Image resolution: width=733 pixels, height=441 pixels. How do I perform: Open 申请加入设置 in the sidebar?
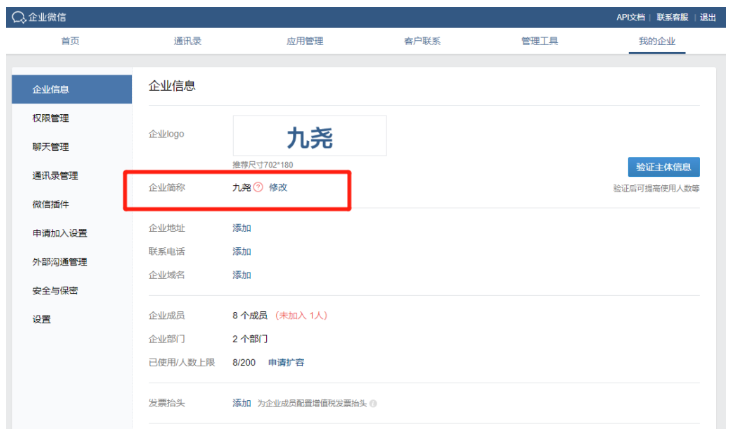[60, 233]
